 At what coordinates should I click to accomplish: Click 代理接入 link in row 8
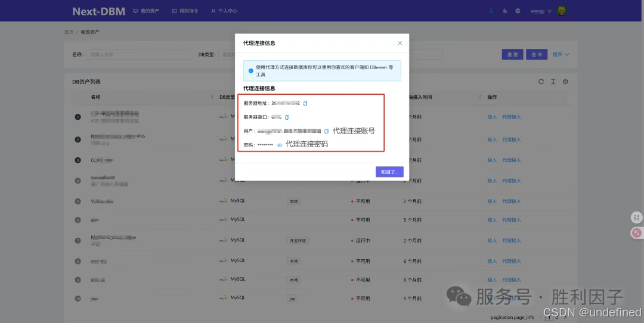(x=512, y=261)
